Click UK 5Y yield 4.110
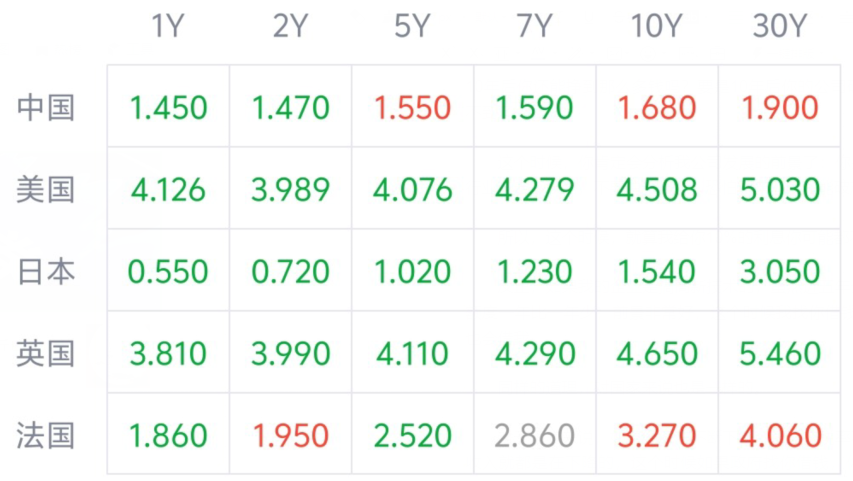 (x=412, y=354)
